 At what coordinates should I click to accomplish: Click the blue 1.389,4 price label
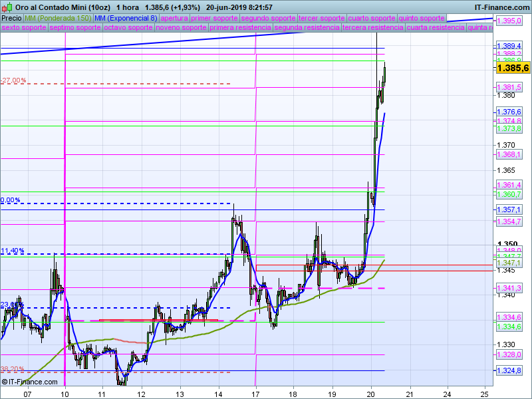tap(509, 46)
